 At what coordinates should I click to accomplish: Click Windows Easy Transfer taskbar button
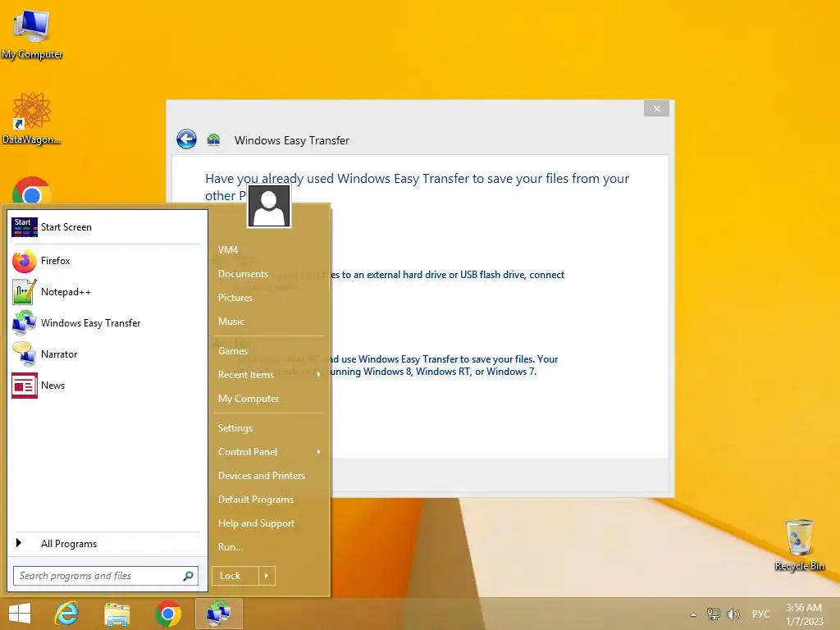point(218,614)
